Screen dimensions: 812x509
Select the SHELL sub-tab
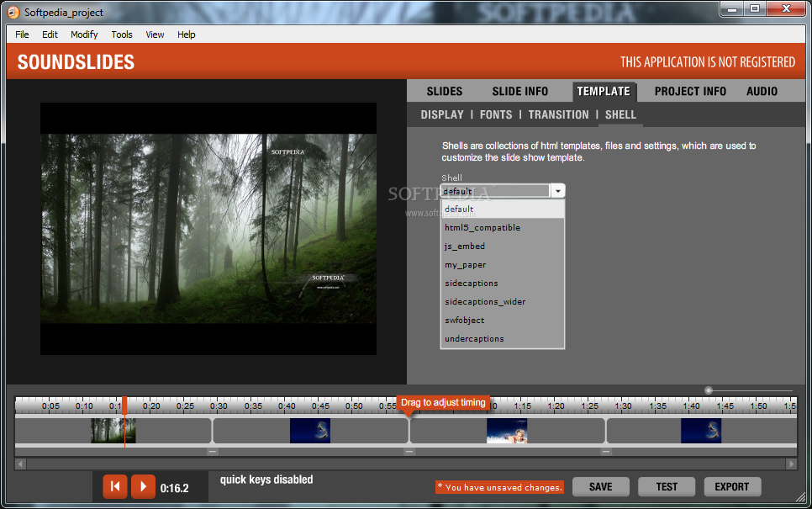click(x=620, y=114)
